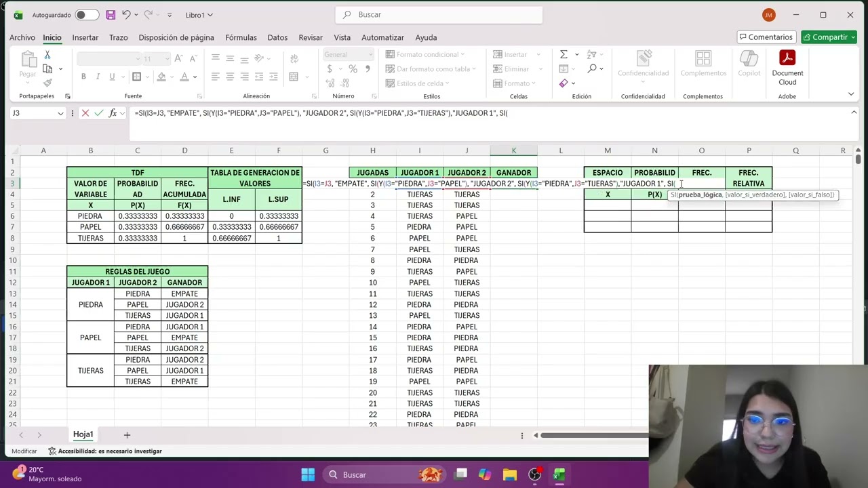Screen dimensions: 868x488
Task: Confirm formula with checkmark icon
Action: (x=99, y=113)
